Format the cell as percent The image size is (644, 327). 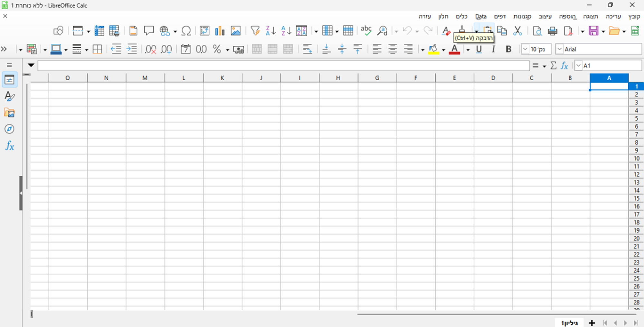217,50
